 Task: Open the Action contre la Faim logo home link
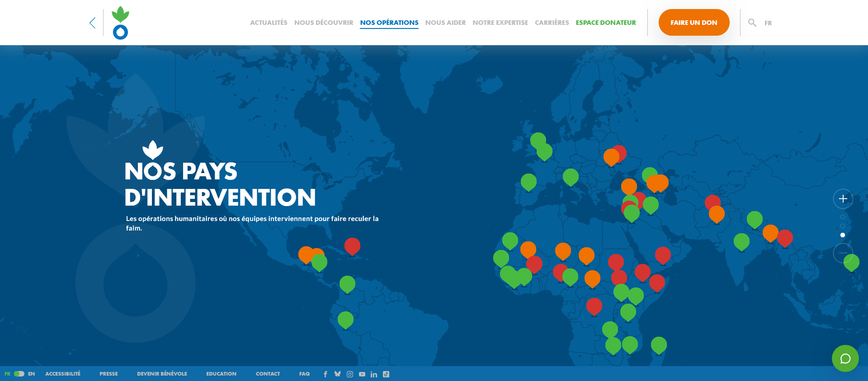tap(120, 23)
